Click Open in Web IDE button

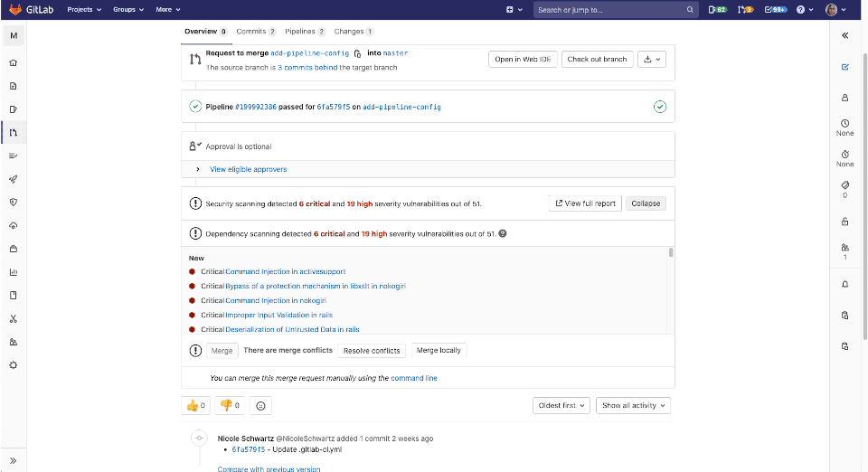[x=523, y=59]
